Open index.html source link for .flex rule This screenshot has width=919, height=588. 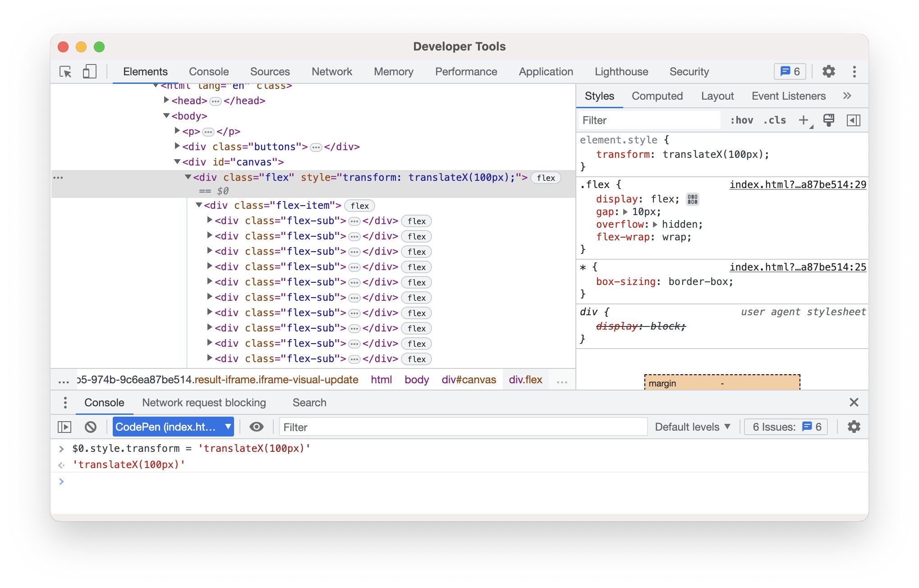tap(798, 184)
